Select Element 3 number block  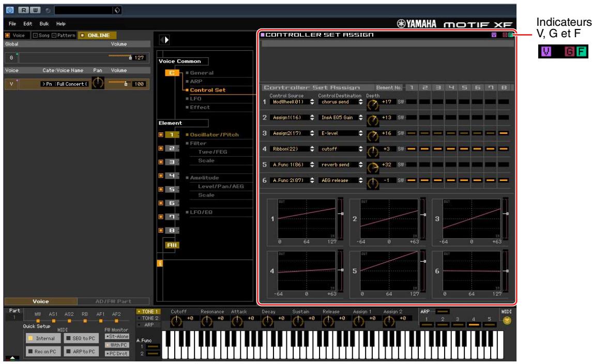click(x=172, y=162)
